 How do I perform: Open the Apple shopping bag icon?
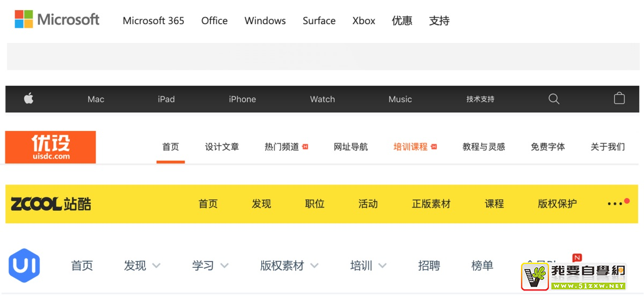(619, 99)
